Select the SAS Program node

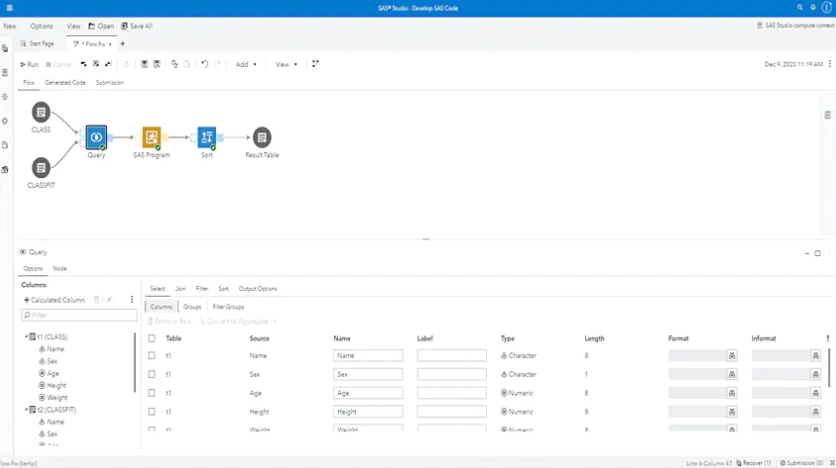[151, 137]
